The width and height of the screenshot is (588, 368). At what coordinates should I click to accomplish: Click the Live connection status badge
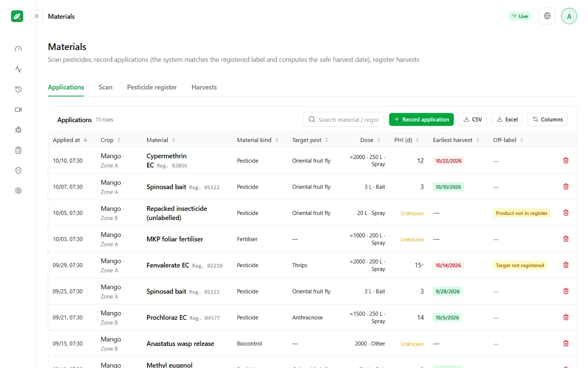pyautogui.click(x=520, y=16)
